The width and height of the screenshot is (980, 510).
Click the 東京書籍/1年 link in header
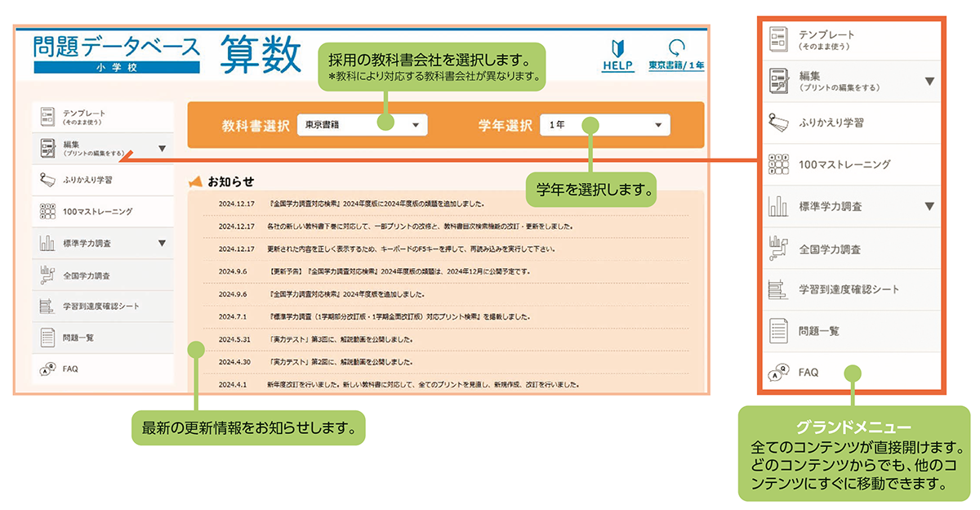(676, 65)
